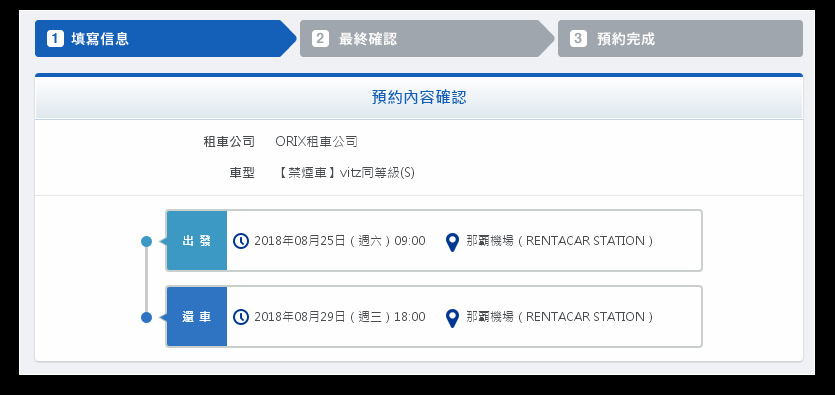The height and width of the screenshot is (395, 835).
Task: Click the return location 那霸機場 RENTACAR STATION
Action: pyautogui.click(x=559, y=317)
